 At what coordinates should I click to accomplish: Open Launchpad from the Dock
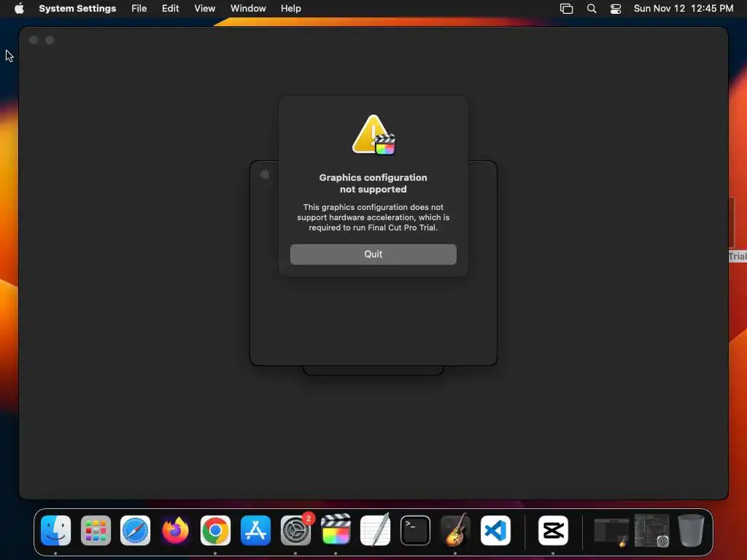(x=96, y=530)
